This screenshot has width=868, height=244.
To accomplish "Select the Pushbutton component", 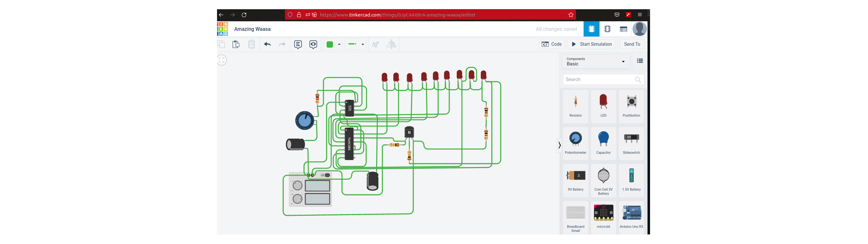I will pyautogui.click(x=631, y=106).
